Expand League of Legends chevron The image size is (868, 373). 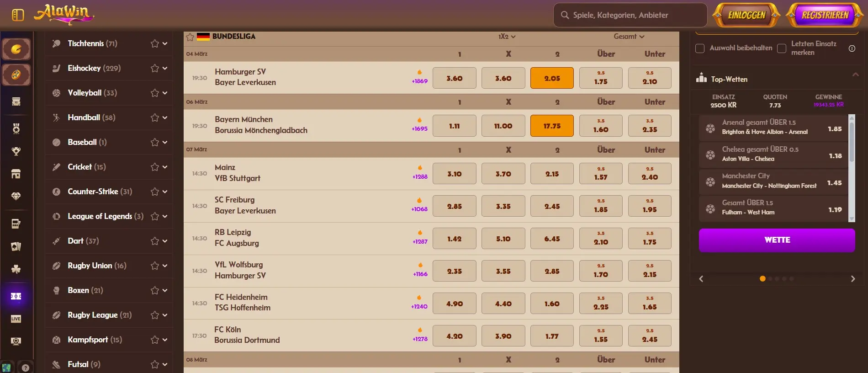click(165, 216)
